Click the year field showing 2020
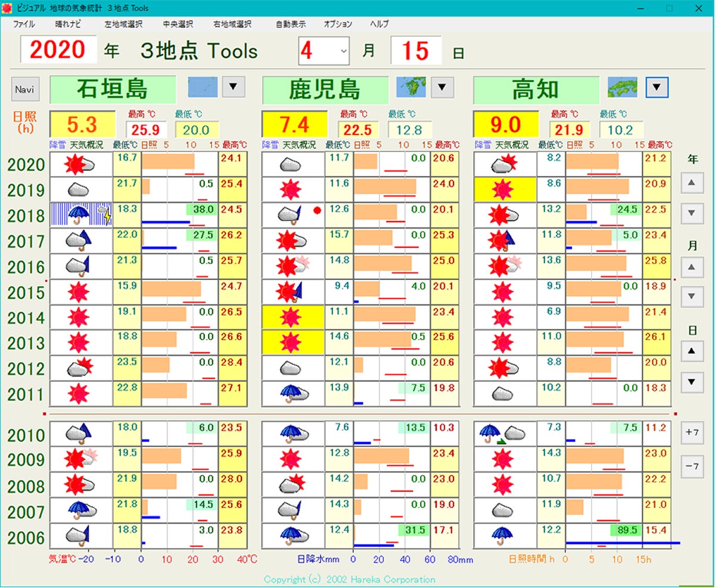This screenshot has height=588, width=715. 58,50
